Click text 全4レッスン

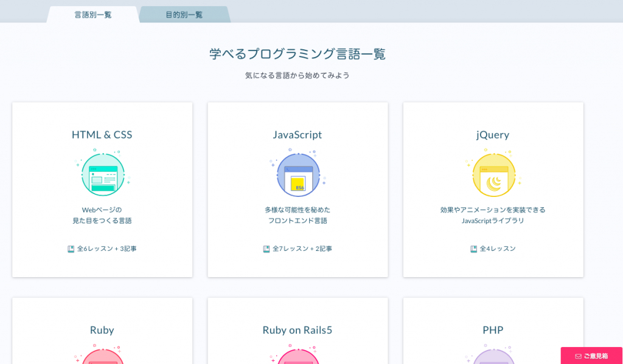pyautogui.click(x=498, y=249)
